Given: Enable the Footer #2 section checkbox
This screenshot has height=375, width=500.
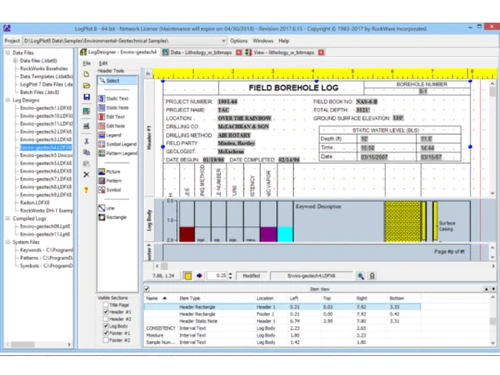Looking at the screenshot, I should pos(106,340).
